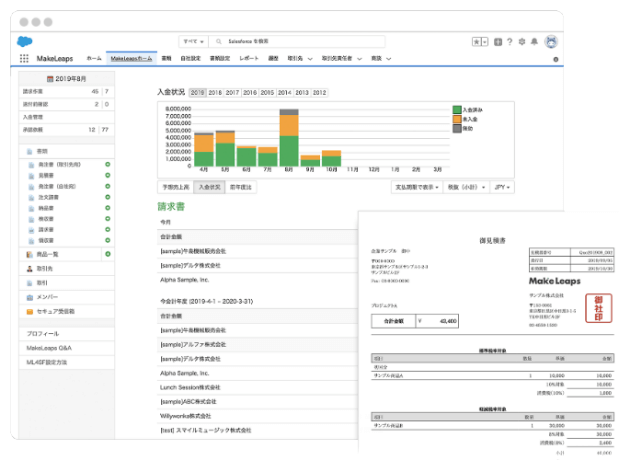The image size is (619, 460).
Task: Click the green 入金済み legend swatch
Action: click(457, 110)
